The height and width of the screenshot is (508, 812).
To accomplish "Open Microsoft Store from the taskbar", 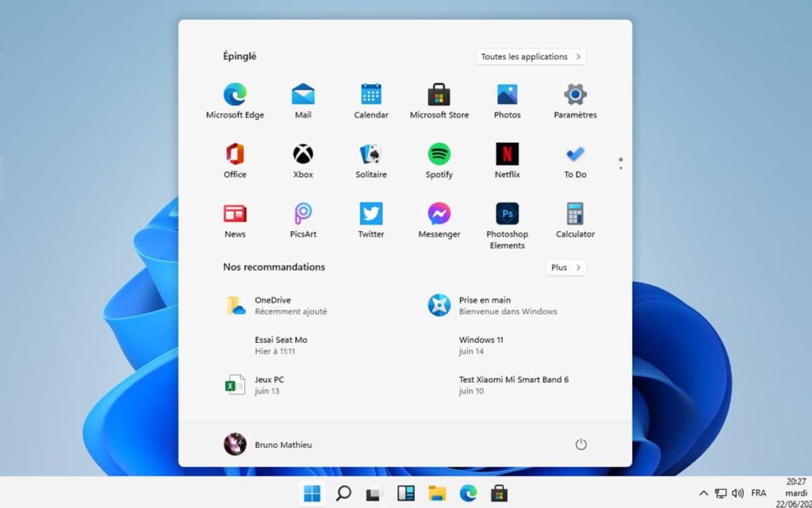I will coord(500,494).
